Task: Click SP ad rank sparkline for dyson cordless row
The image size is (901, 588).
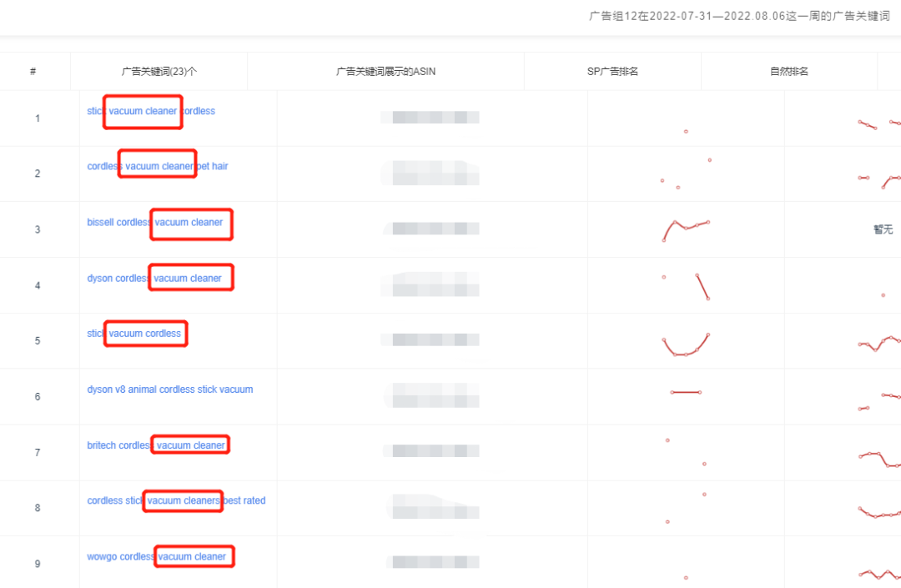Action: (686, 287)
